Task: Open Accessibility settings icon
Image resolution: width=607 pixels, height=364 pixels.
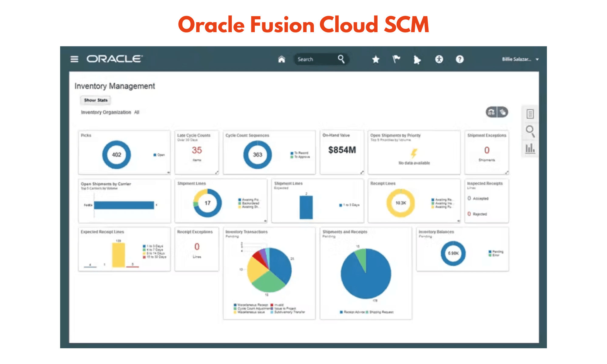Action: pyautogui.click(x=439, y=59)
